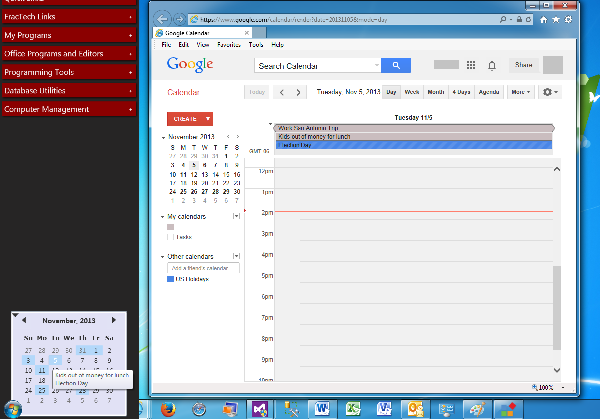Open the Edit menu

click(x=184, y=45)
